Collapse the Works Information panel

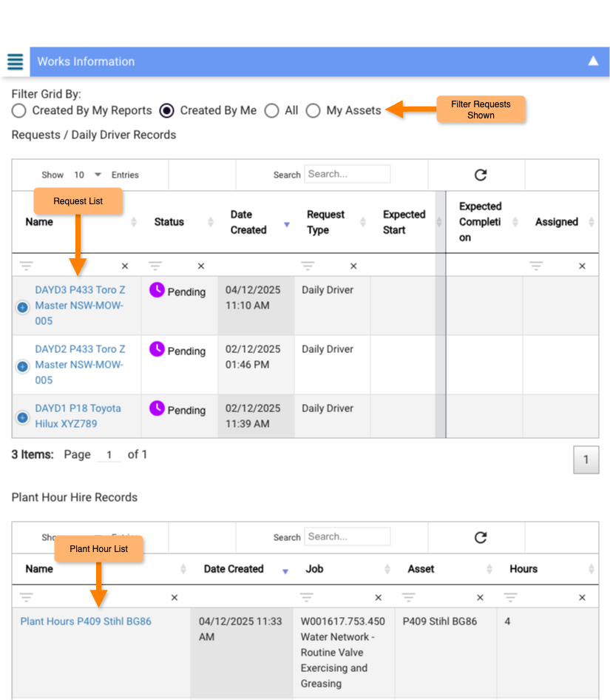click(593, 61)
